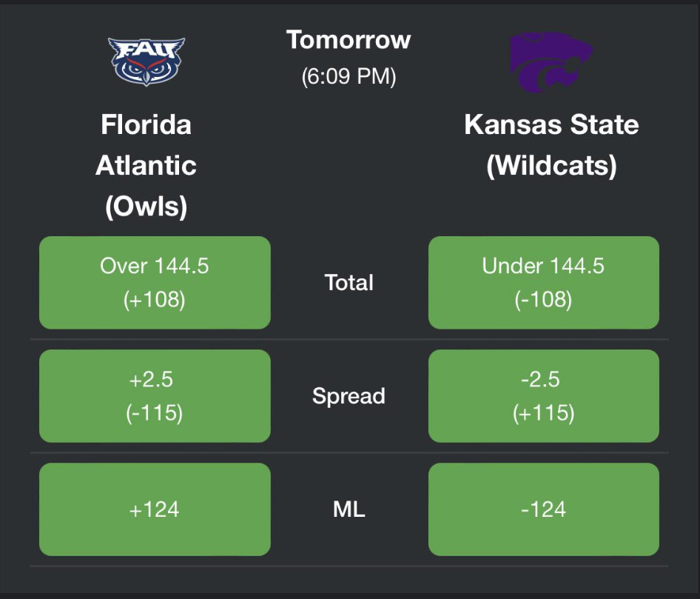Click the Kansas State Wildcat logo
Image resolution: width=700 pixels, height=599 pixels.
551,62
